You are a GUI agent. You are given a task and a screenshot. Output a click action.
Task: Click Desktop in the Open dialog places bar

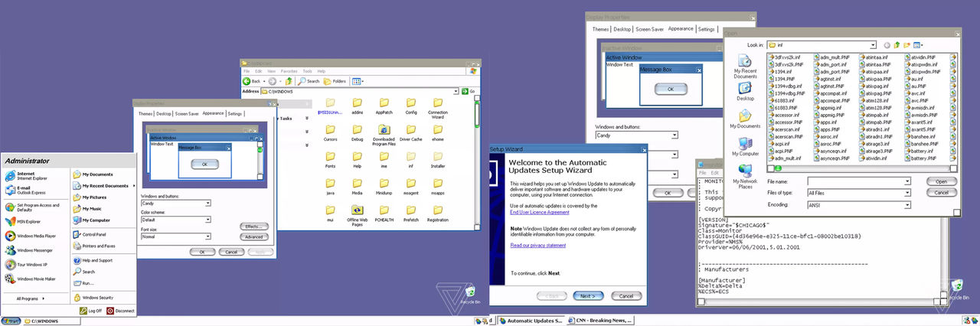pyautogui.click(x=745, y=92)
